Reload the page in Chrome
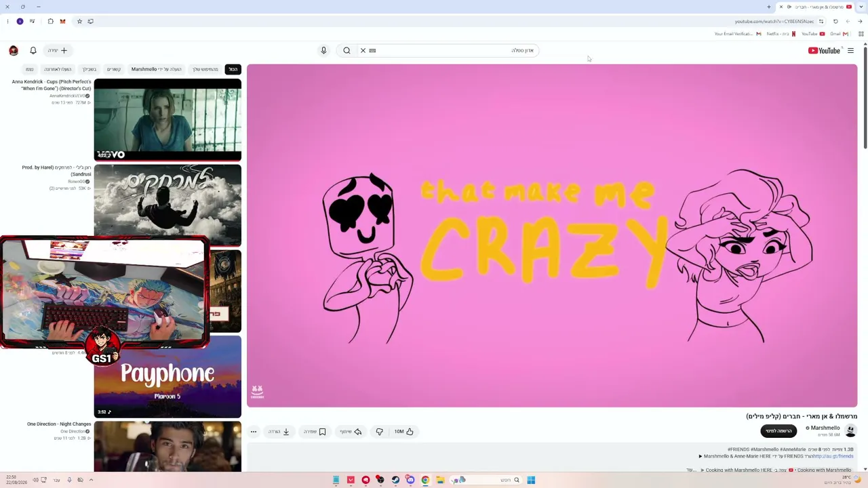 835,22
